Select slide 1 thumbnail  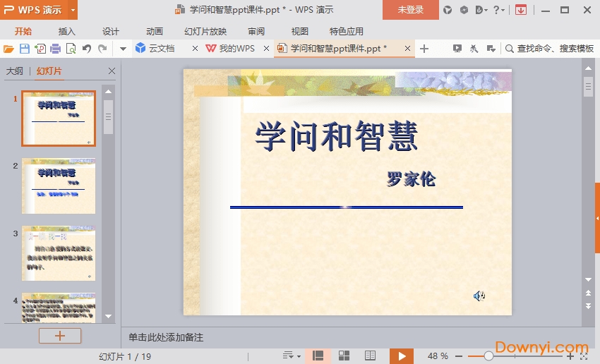tap(59, 119)
